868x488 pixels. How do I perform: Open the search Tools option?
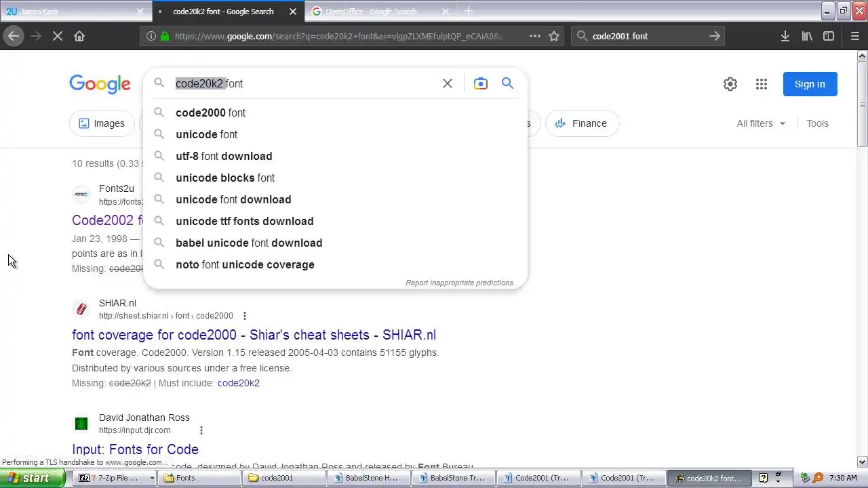pos(817,123)
